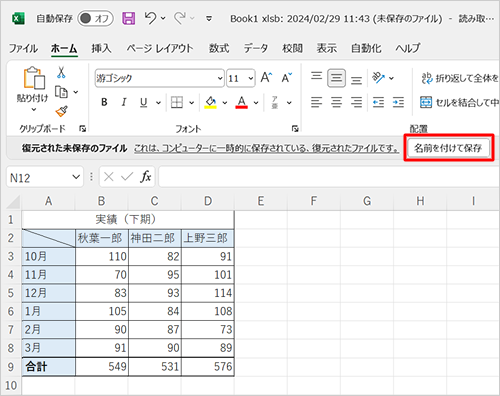The height and width of the screenshot is (396, 500).
Task: Open the 数式 tab
Action: point(219,48)
